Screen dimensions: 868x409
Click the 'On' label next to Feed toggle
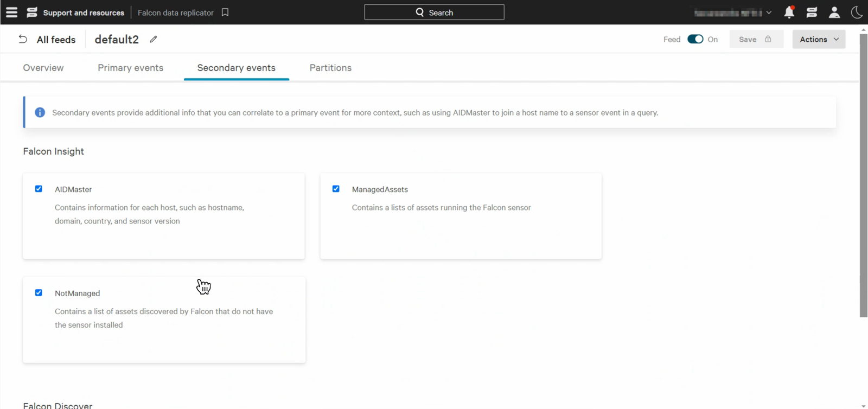coord(712,39)
